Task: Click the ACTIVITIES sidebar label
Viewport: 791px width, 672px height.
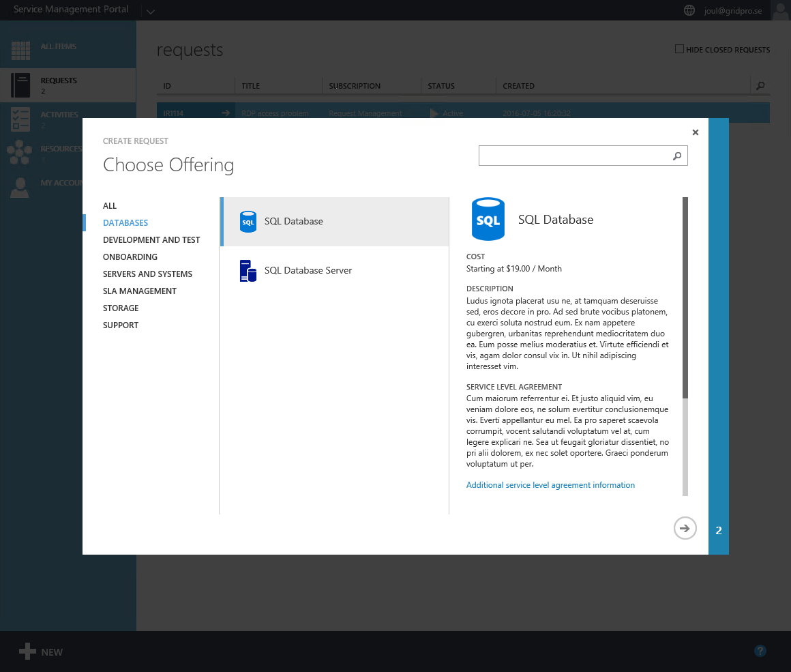Action: [x=59, y=115]
